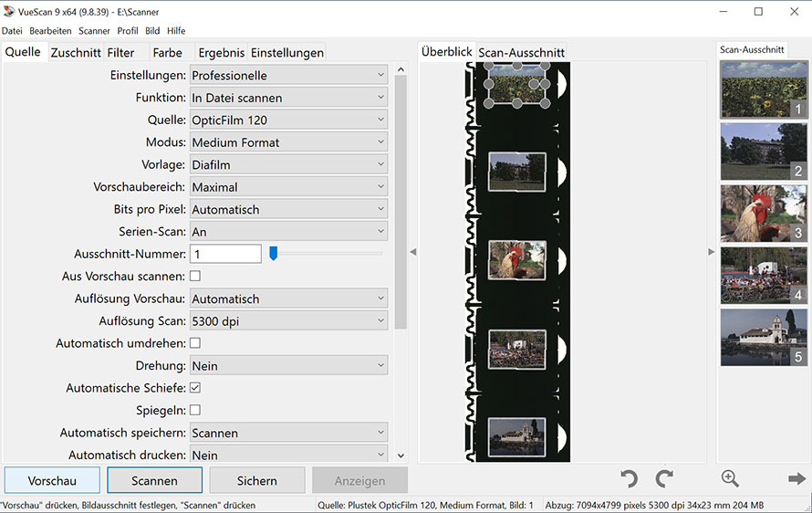Screen dimensions: 812x513
Task: Open the Scanner menu in menu bar
Action: 94,31
